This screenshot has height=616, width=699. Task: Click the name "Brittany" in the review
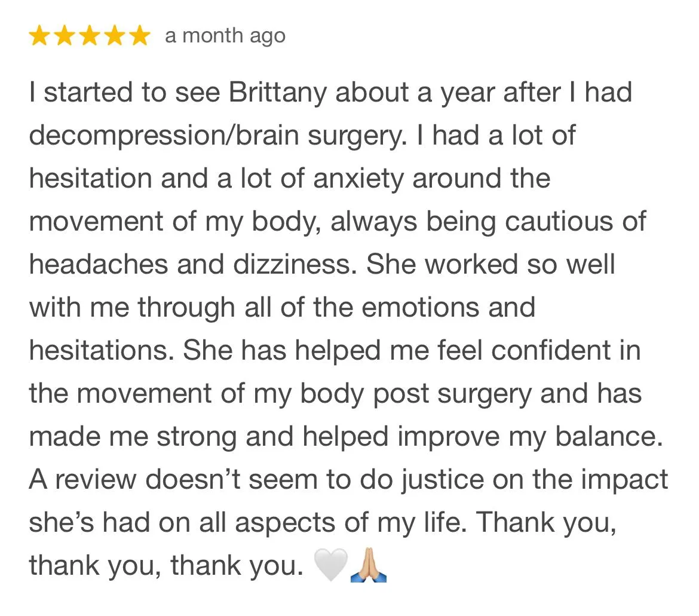(277, 93)
